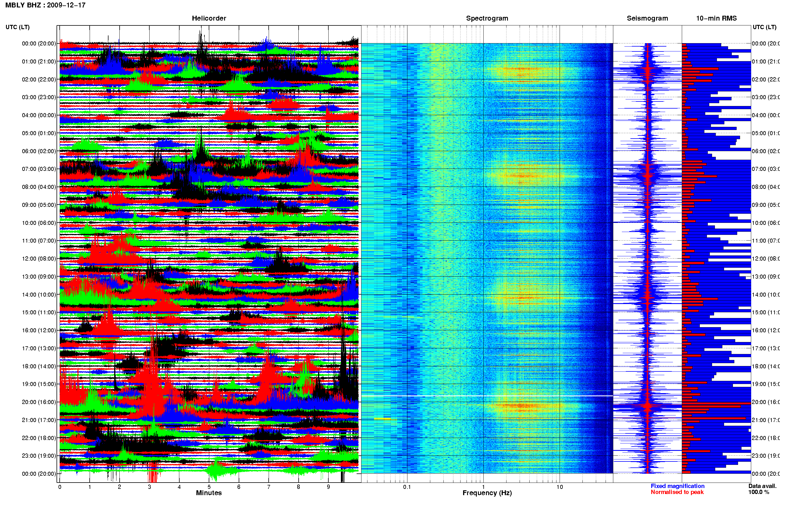This screenshot has height=508, width=812.
Task: Click the left '13:00 (09:00)' time label
Action: coord(39,277)
